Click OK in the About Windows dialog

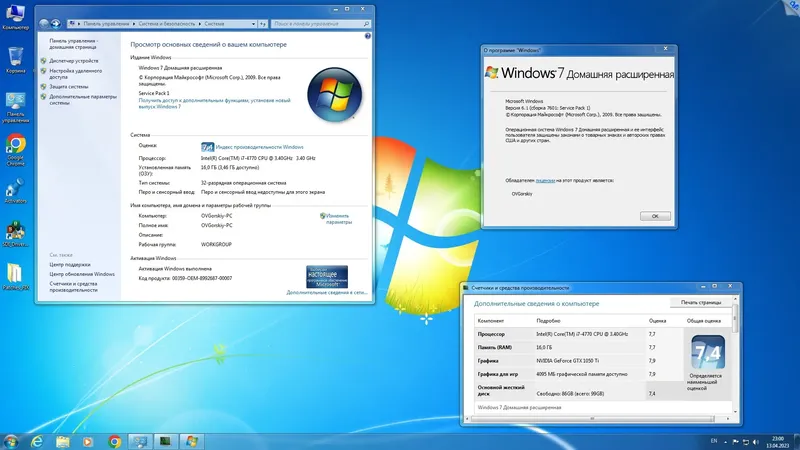click(655, 216)
